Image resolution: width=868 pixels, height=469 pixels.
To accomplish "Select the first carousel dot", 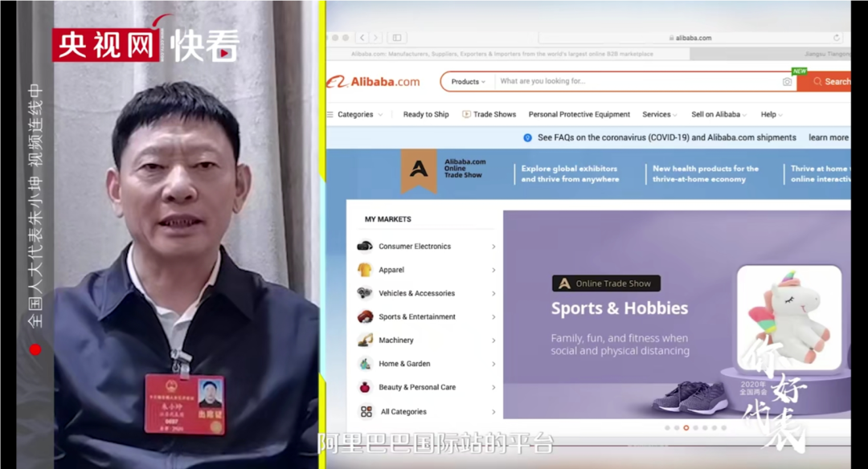I will coord(668,427).
